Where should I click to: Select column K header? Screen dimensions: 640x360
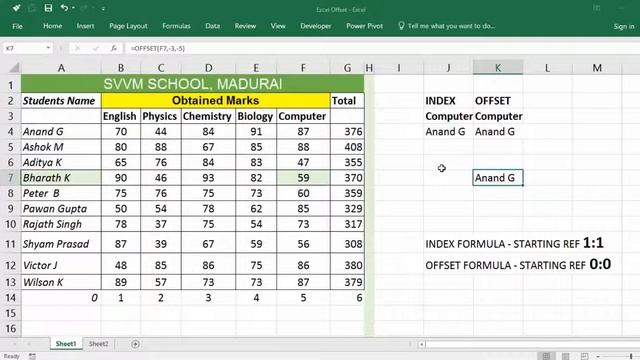pos(498,68)
